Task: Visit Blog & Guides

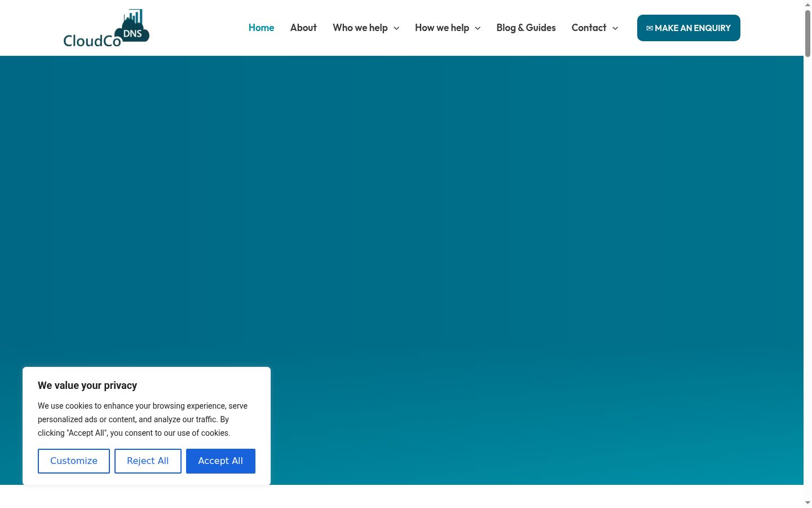Action: [526, 28]
